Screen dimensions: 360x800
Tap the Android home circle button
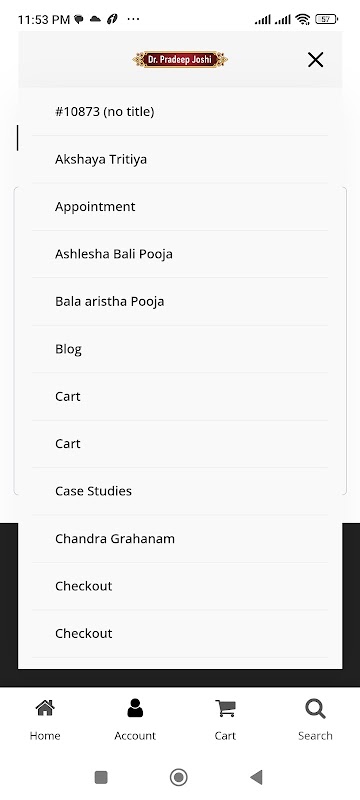[x=178, y=777]
